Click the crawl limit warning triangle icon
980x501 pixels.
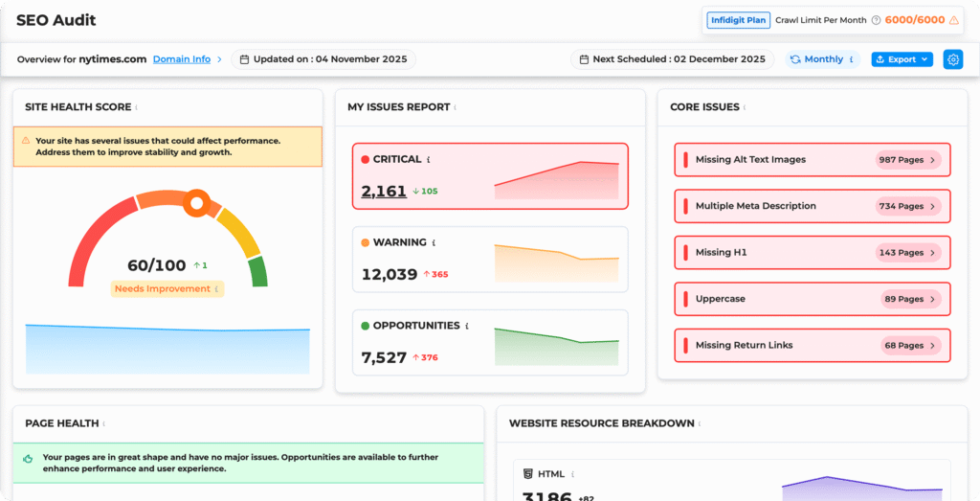(x=953, y=20)
